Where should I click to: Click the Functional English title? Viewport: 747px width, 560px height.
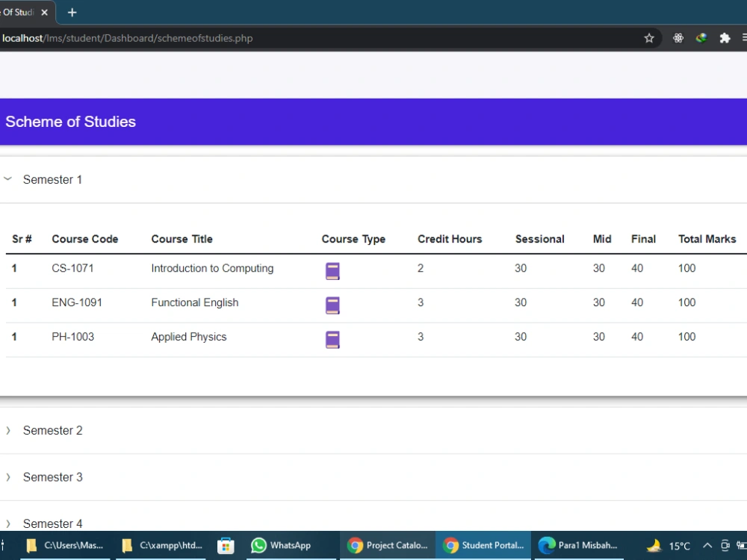tap(195, 302)
